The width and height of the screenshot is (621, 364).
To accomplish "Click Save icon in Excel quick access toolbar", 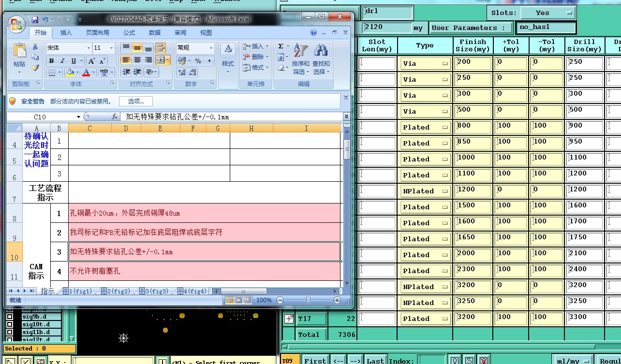I will [x=35, y=20].
